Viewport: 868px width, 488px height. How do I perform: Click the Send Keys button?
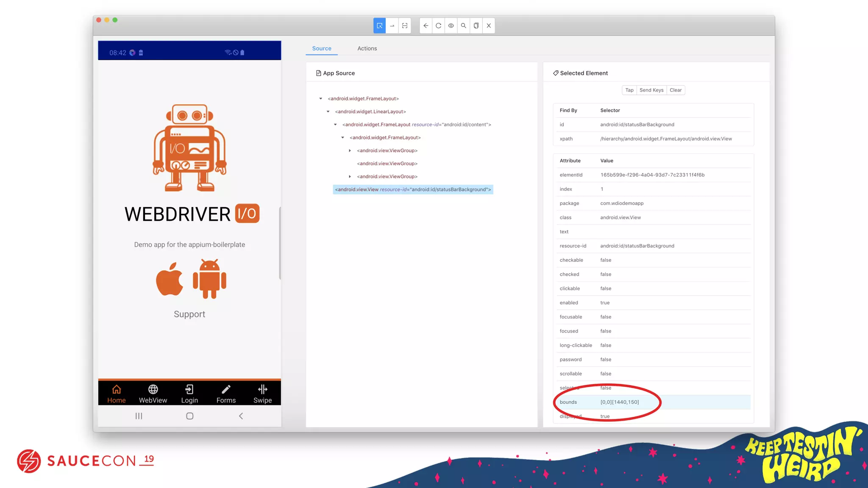tap(651, 90)
